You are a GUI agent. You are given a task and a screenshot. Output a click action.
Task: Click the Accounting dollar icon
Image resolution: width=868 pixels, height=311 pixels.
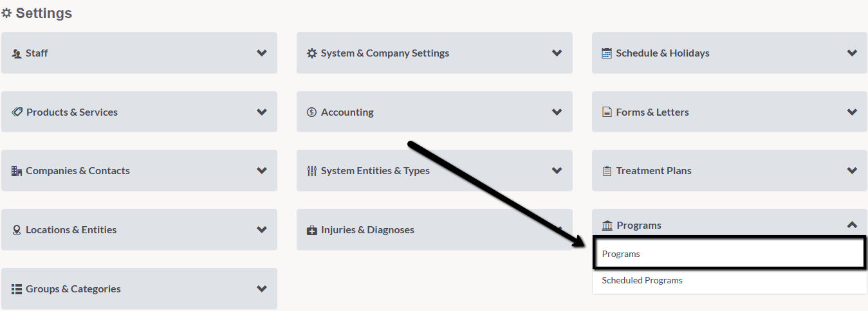coord(312,112)
